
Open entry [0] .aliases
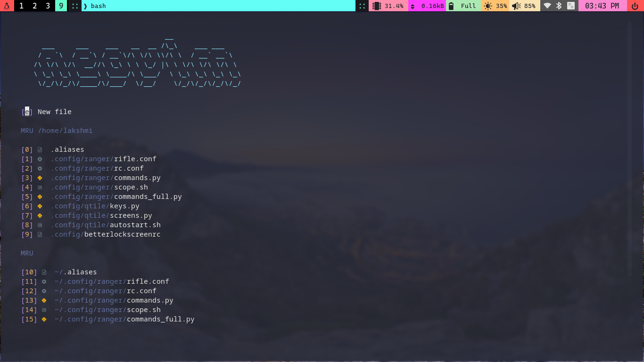click(x=53, y=149)
